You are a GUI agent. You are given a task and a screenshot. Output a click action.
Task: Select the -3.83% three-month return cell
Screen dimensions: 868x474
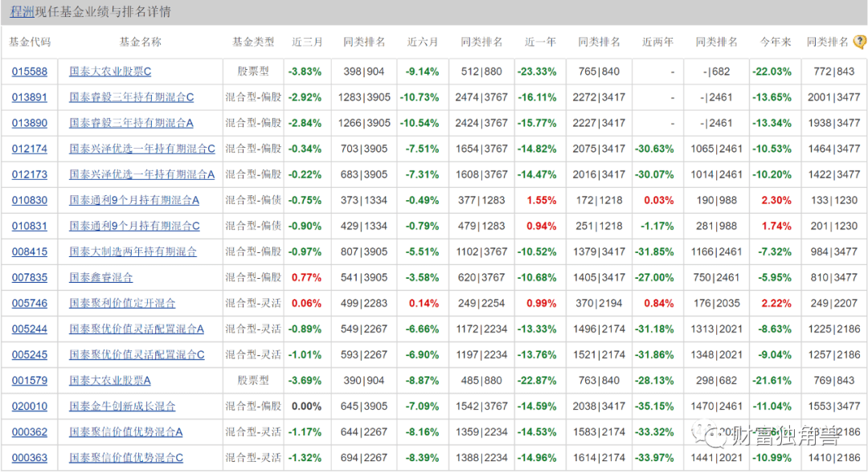point(305,72)
